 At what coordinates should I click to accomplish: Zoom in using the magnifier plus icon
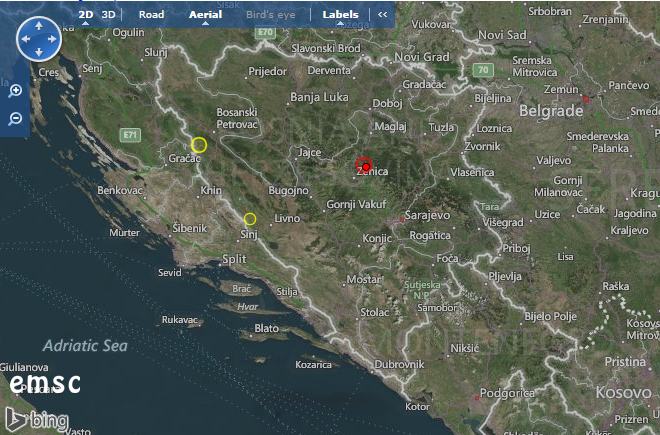(x=15, y=90)
